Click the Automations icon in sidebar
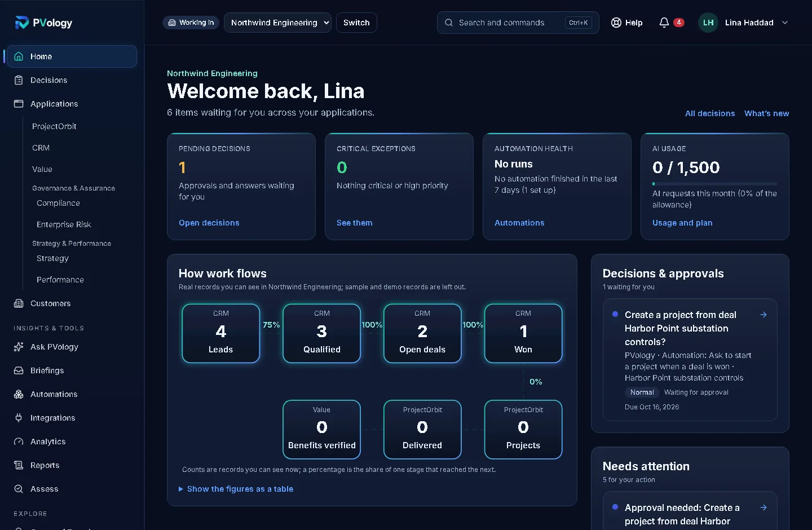812x530 pixels. [x=19, y=394]
